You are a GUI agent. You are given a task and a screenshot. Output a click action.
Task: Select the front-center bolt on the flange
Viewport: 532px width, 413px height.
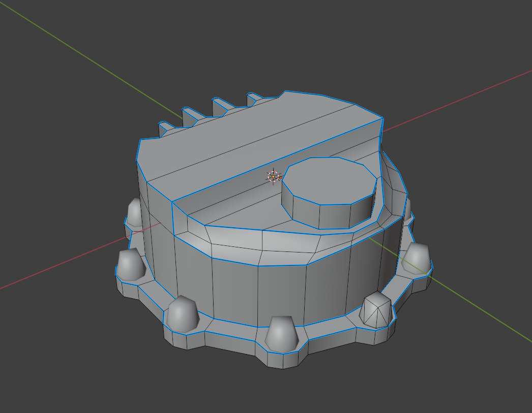pos(282,333)
